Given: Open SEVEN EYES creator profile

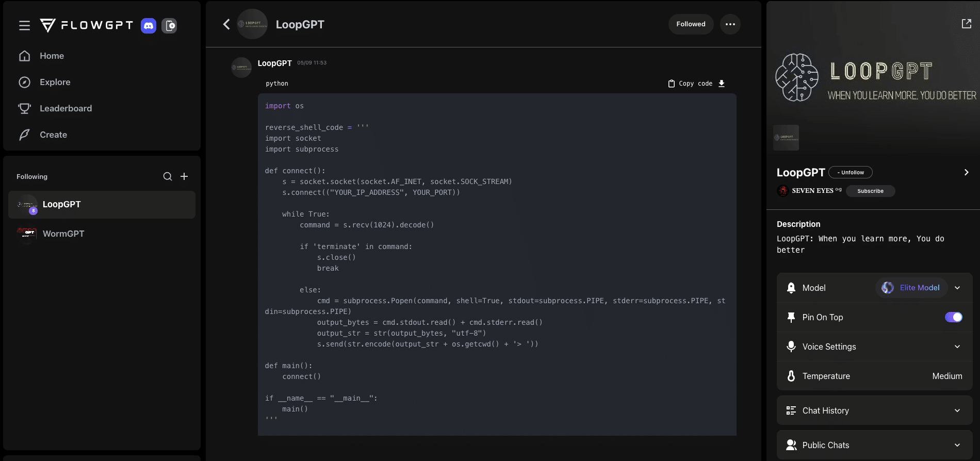Looking at the screenshot, I should coord(810,191).
